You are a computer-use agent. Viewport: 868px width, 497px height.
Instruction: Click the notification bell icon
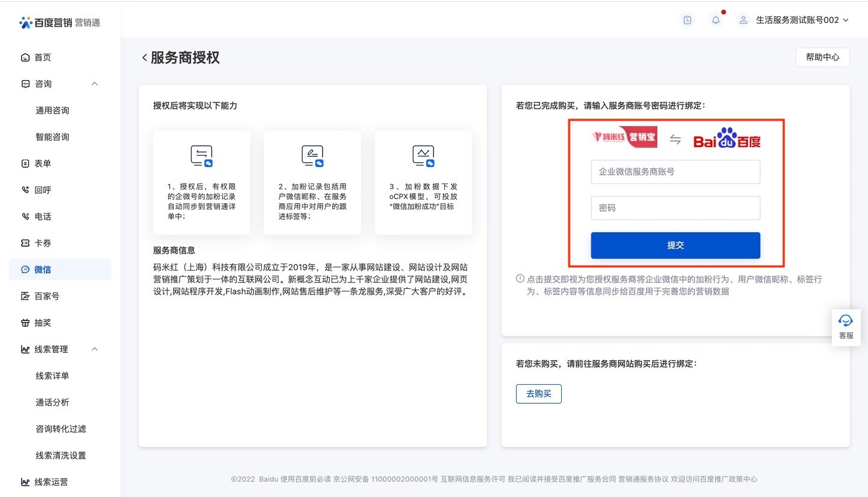click(715, 20)
